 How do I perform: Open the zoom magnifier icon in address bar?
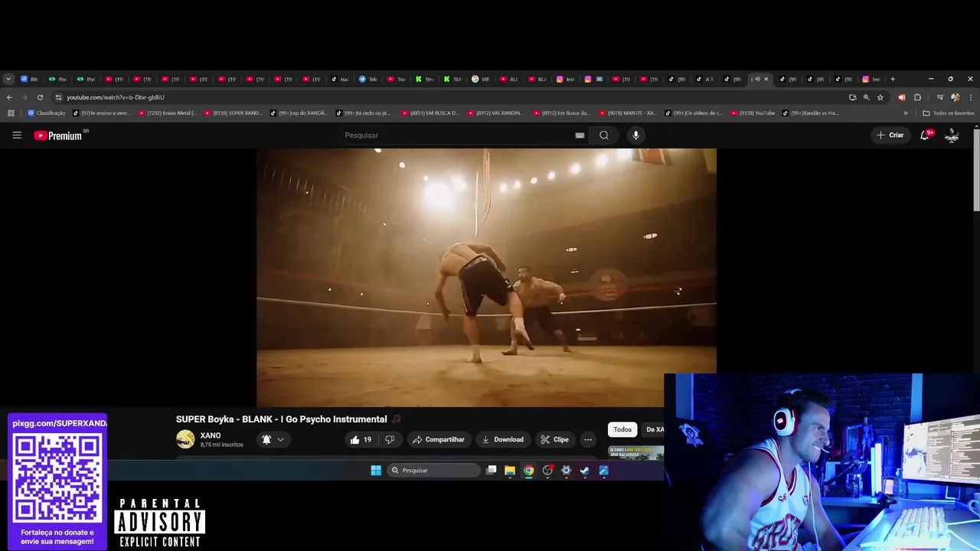click(866, 97)
